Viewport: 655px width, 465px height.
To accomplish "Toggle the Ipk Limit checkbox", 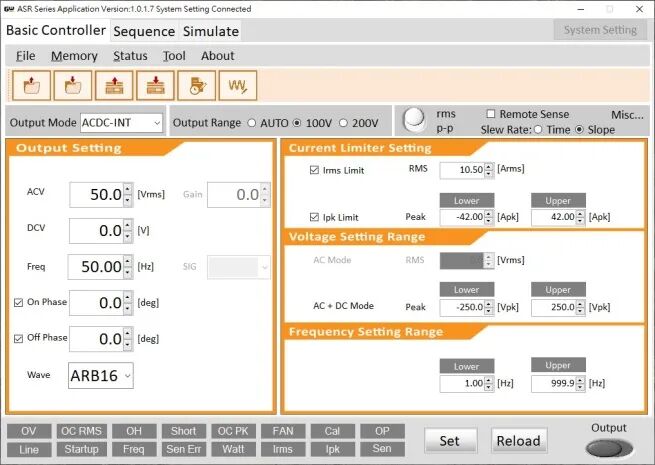I will pyautogui.click(x=314, y=217).
